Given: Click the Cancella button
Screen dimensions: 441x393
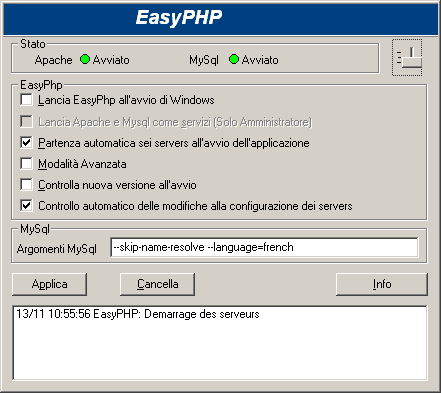Looking at the screenshot, I should tap(157, 284).
